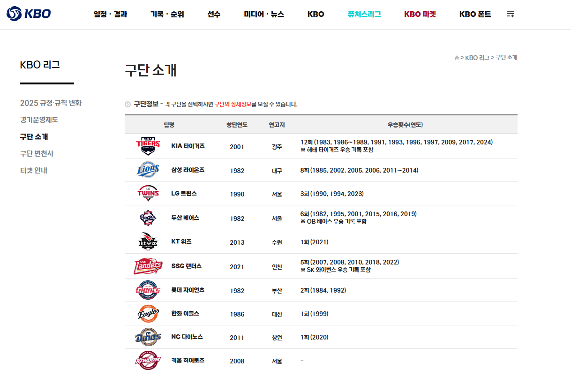Screen dimensions: 571x392
Task: Click the 광주 hometown cell
Action: 277,147
